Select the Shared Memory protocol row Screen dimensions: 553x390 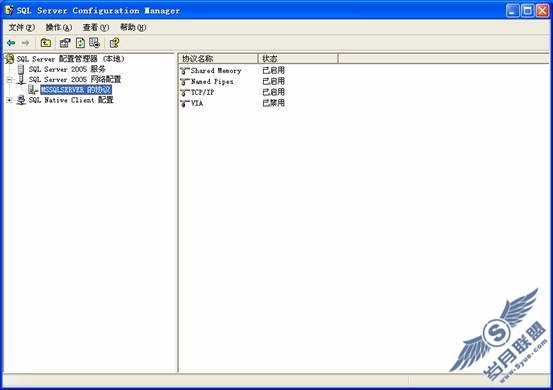coord(232,71)
